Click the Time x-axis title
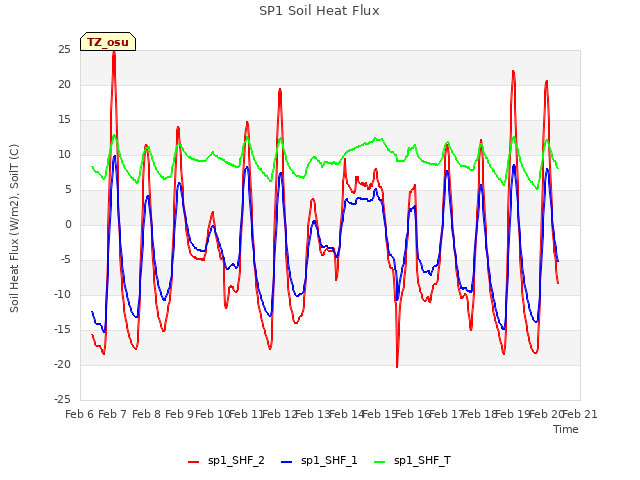 (x=566, y=429)
